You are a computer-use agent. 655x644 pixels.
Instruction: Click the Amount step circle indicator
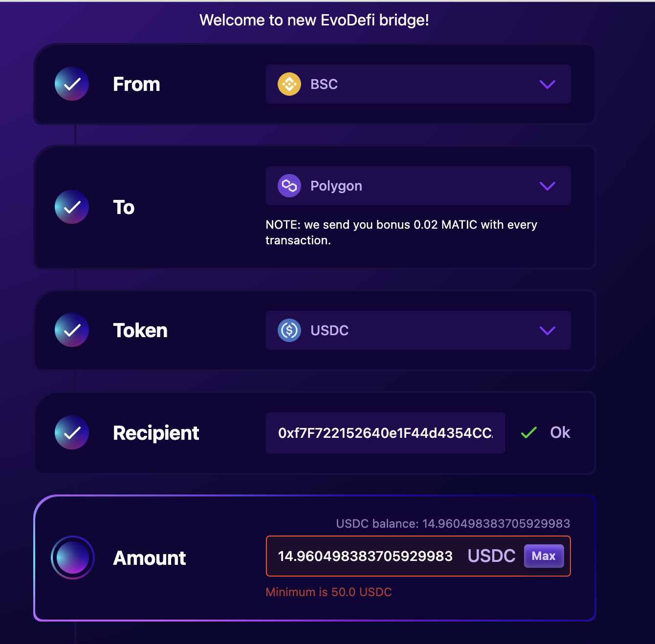pos(73,558)
